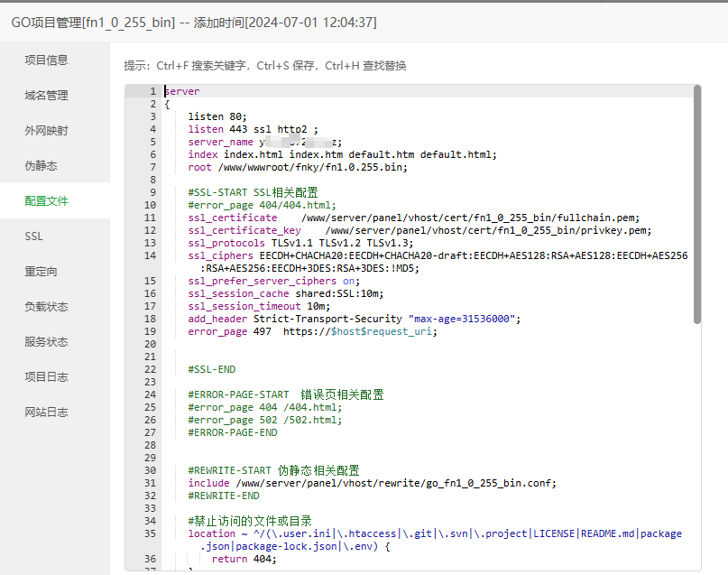The width and height of the screenshot is (728, 575).
Task: Click the 'return 404;' line
Action: point(244,560)
